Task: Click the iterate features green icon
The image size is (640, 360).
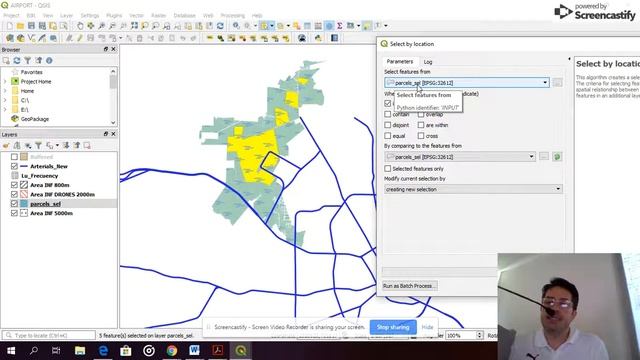Action: pyautogui.click(x=557, y=157)
